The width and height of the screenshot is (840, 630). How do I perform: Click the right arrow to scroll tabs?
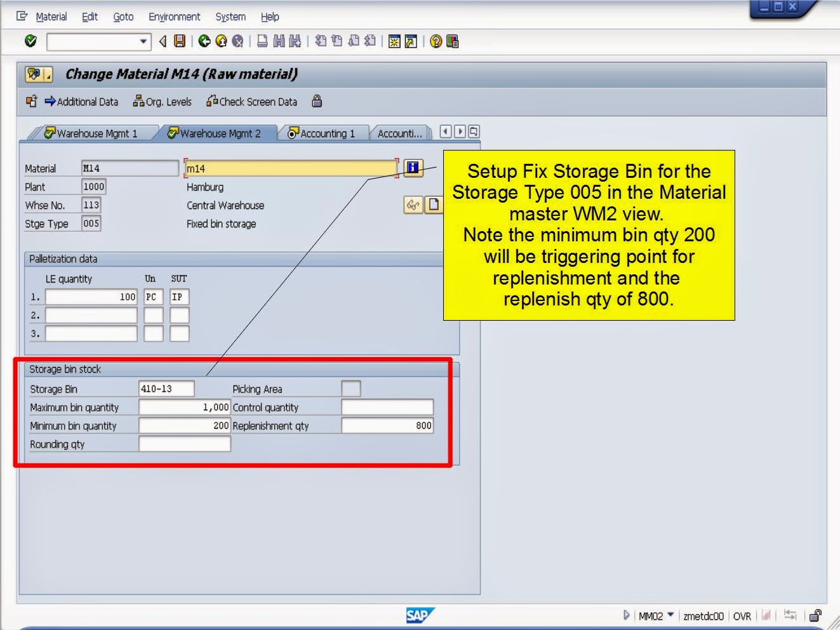point(458,131)
